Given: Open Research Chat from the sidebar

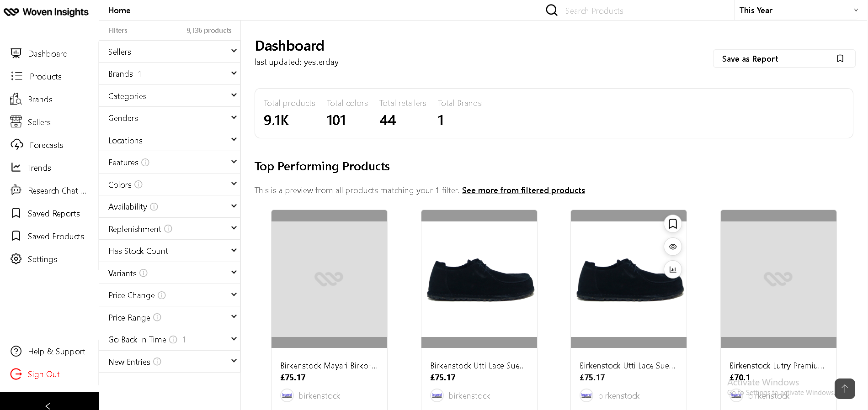Looking at the screenshot, I should [x=57, y=191].
